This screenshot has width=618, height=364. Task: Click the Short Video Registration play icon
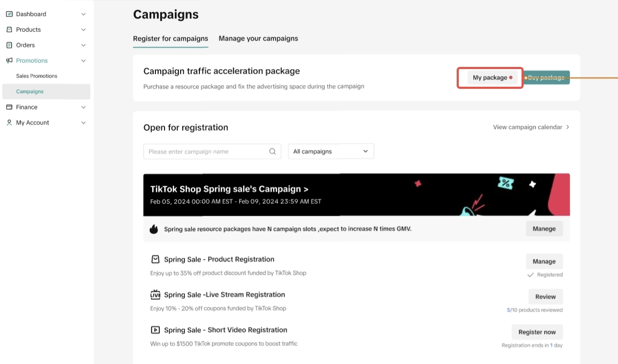(x=155, y=330)
